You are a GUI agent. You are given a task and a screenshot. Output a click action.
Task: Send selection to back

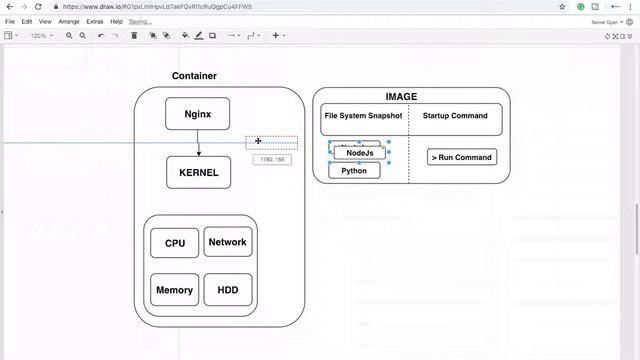(167, 36)
